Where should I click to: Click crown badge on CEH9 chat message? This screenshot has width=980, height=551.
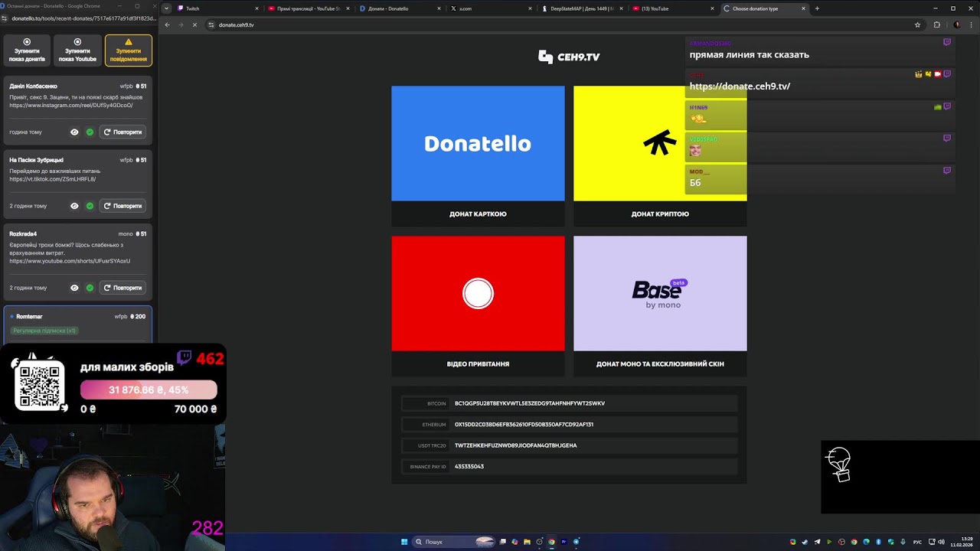pyautogui.click(x=919, y=74)
